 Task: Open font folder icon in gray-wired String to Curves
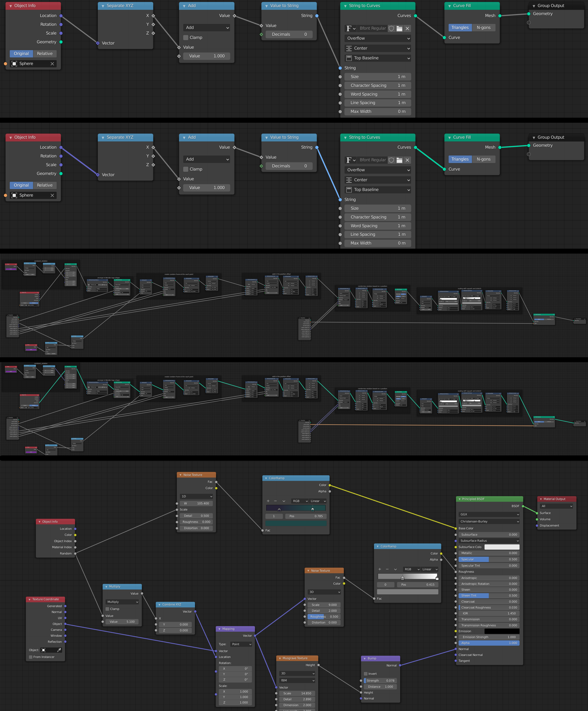[399, 28]
